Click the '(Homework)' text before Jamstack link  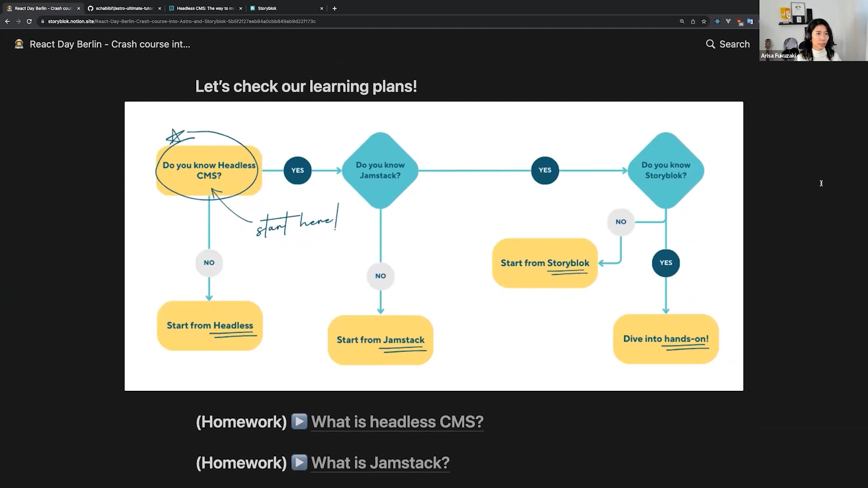[x=241, y=463]
